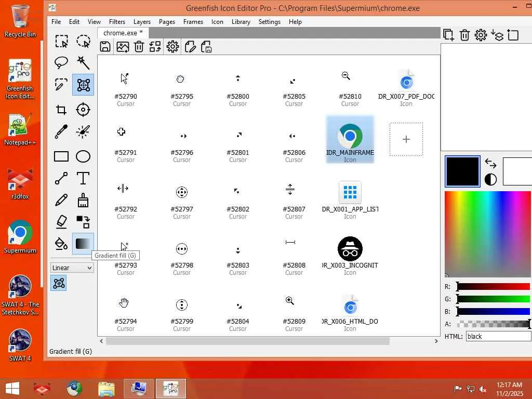Select the Ellipse select tool
This screenshot has height=399, width=532.
point(83,42)
